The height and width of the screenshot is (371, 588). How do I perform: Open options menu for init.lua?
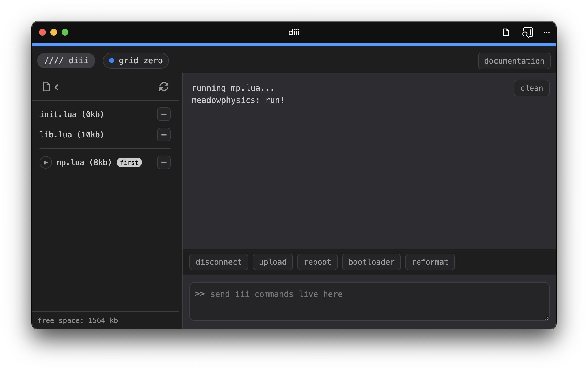[164, 114]
